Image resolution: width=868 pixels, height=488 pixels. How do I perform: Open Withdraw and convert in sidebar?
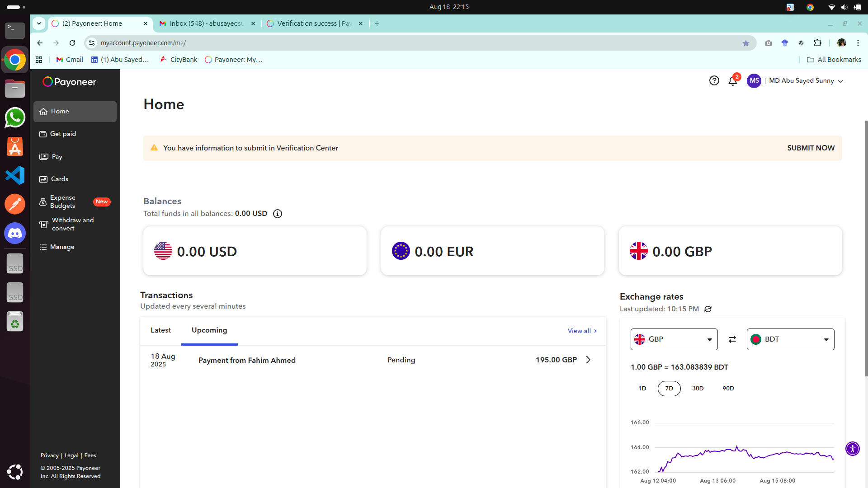[x=72, y=224]
